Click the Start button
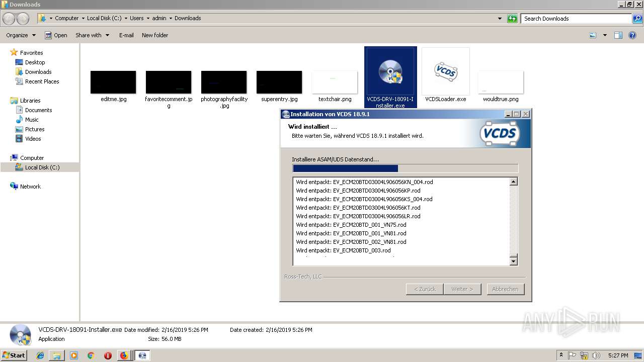Screen dimensions: 644x362 (14, 355)
